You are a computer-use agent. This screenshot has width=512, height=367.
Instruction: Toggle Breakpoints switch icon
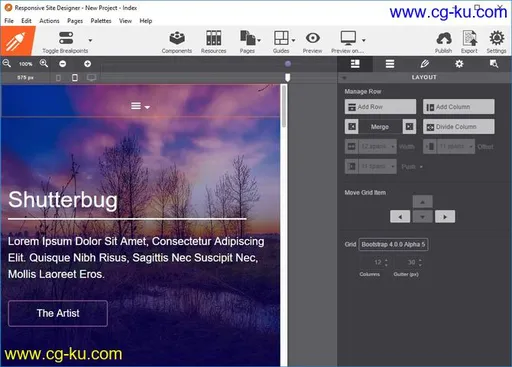pyautogui.click(x=66, y=38)
